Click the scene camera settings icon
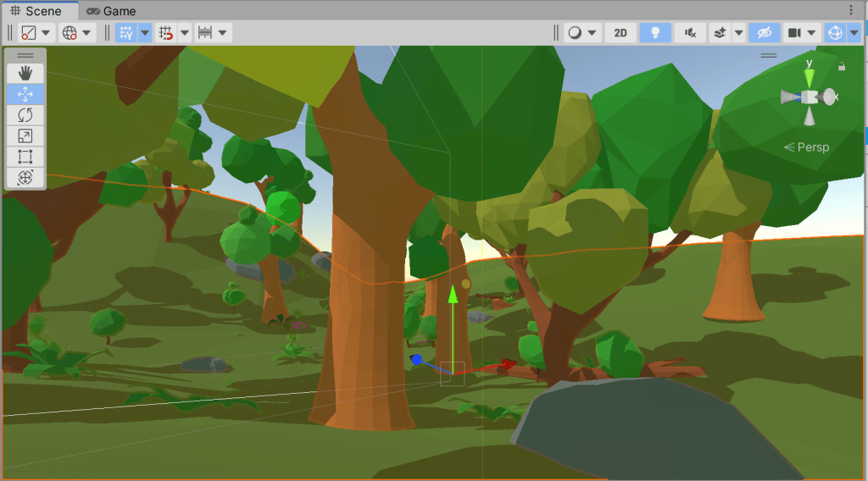This screenshot has width=868, height=481. pos(793,33)
